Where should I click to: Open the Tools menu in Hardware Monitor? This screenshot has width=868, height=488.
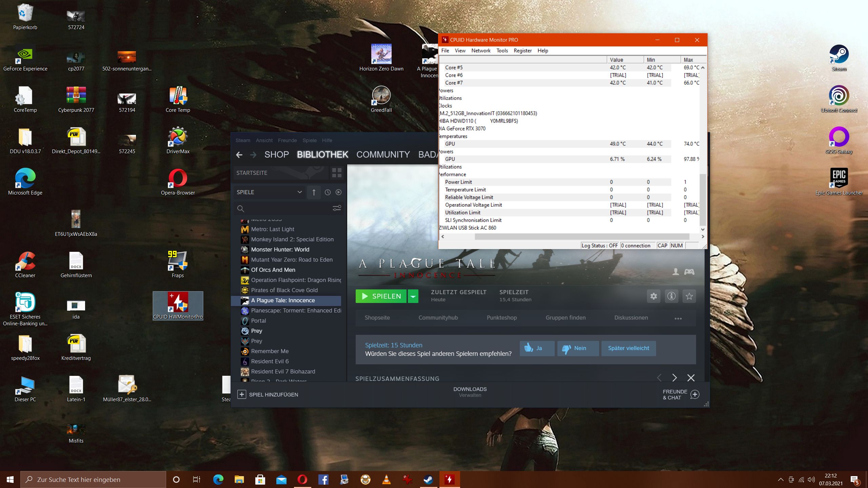coord(502,50)
